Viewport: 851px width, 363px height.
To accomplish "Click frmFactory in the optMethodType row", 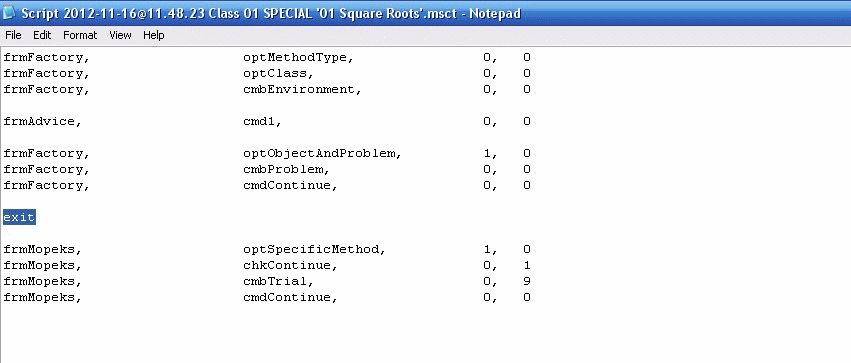I will [x=46, y=58].
